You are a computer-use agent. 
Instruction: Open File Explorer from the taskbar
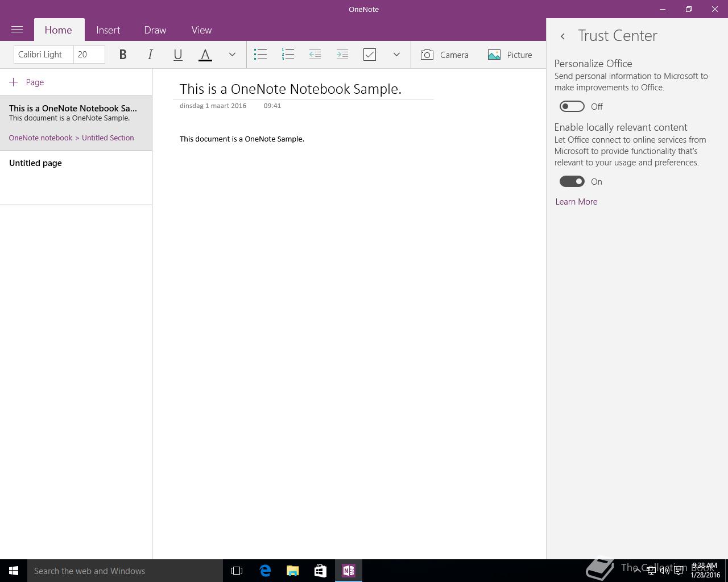pyautogui.click(x=293, y=571)
